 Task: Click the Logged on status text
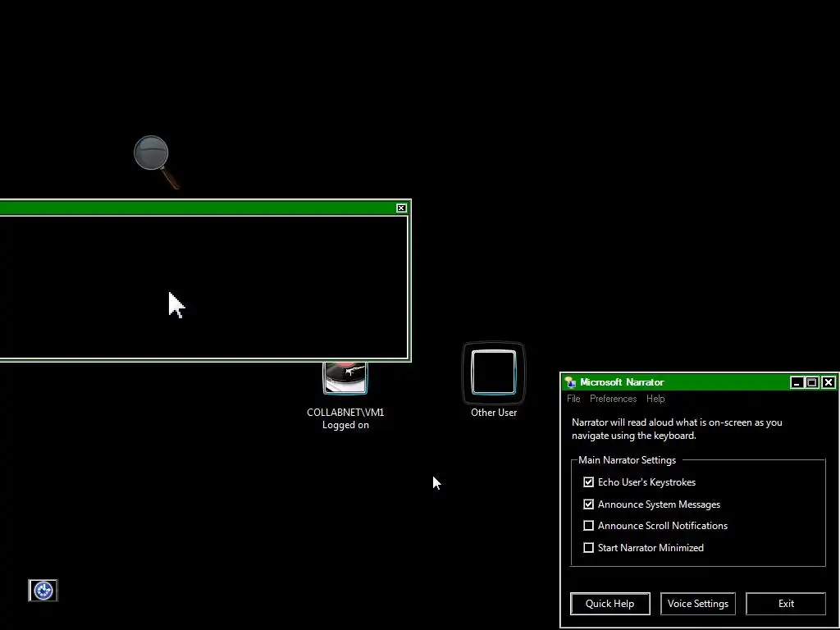point(345,425)
